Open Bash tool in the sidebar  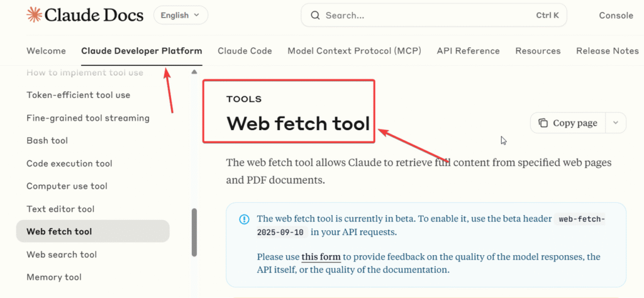pyautogui.click(x=47, y=141)
